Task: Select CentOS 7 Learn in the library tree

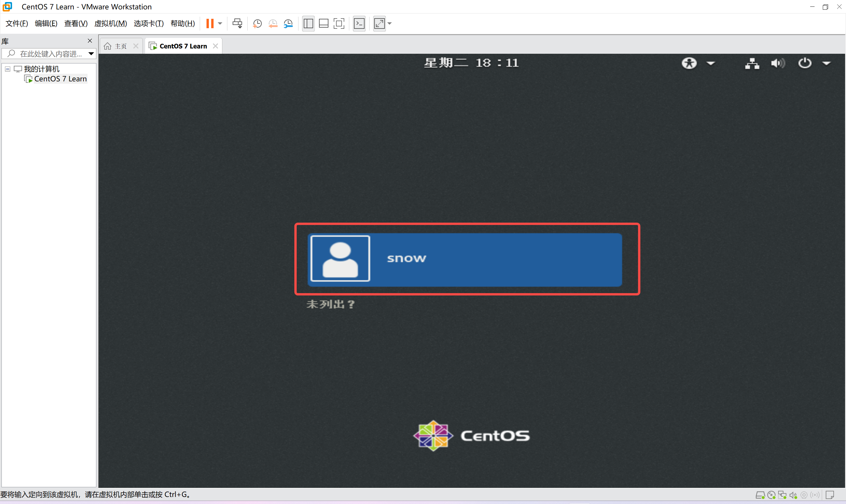Action: 61,79
